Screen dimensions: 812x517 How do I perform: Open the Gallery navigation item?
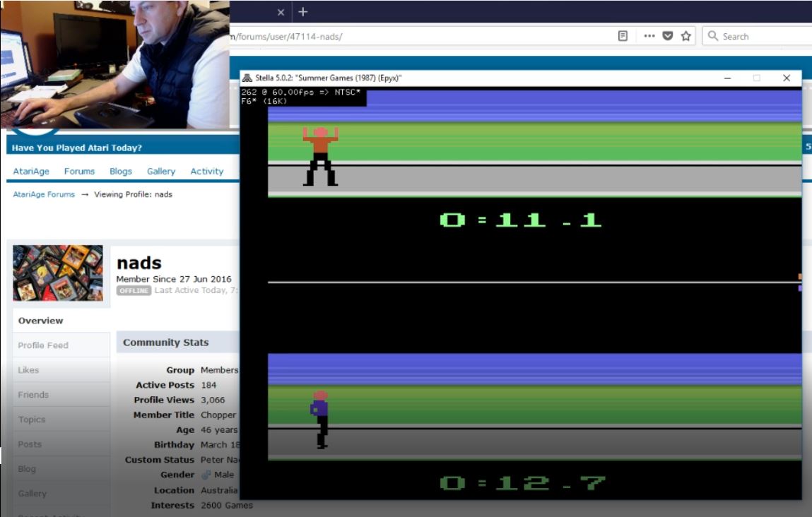point(161,171)
